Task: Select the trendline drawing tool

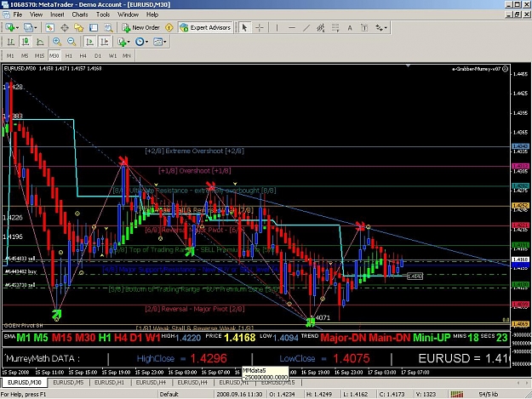Action: coord(306,28)
